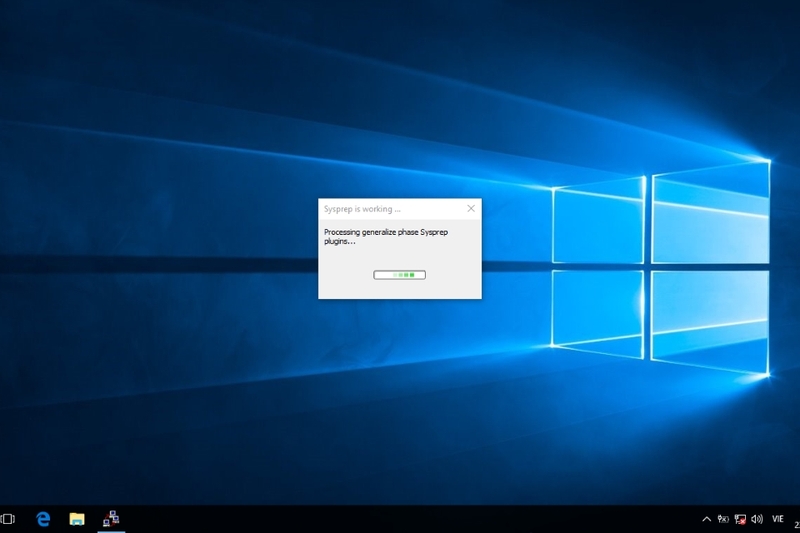The height and width of the screenshot is (533, 800).
Task: Show hidden system tray icons
Action: (707, 519)
